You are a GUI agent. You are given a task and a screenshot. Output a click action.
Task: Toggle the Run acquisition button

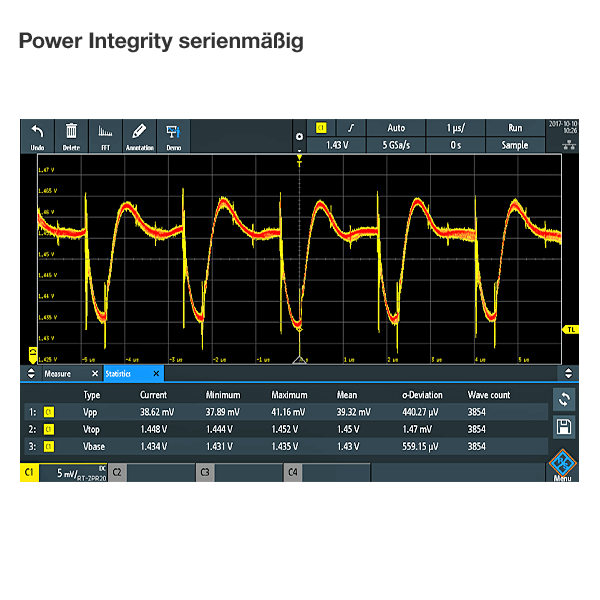pyautogui.click(x=515, y=128)
